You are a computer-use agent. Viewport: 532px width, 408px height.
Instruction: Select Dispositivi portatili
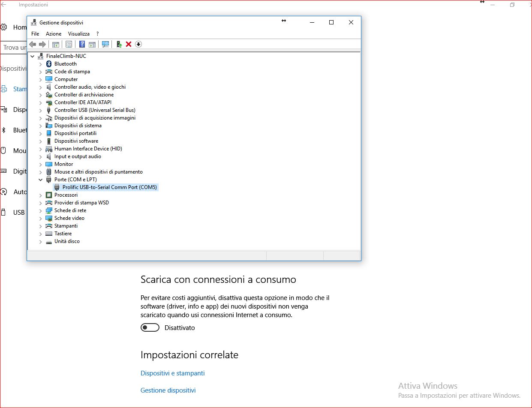coord(75,133)
